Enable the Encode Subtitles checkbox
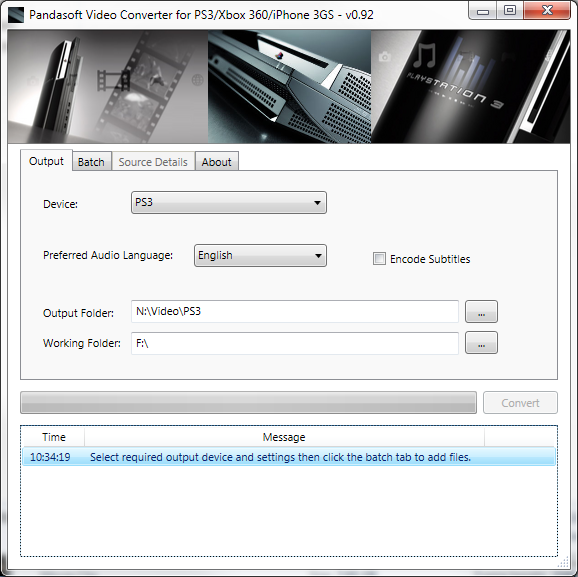578x577 pixels. [x=379, y=259]
